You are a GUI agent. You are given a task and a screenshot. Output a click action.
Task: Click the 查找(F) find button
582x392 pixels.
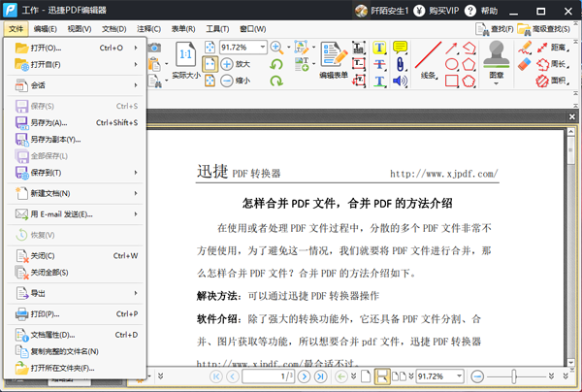click(x=495, y=29)
